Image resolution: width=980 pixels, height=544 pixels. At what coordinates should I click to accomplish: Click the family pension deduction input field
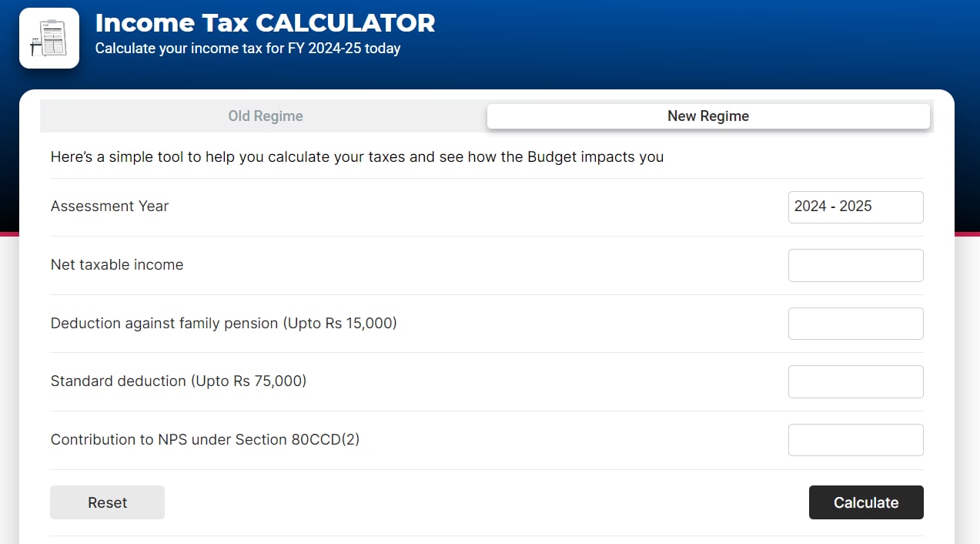[855, 324]
